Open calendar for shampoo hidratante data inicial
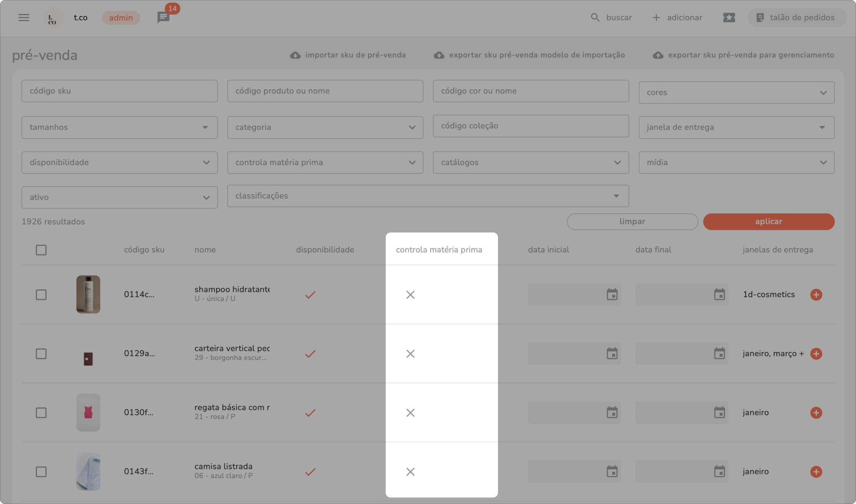Image resolution: width=856 pixels, height=504 pixels. tap(612, 295)
